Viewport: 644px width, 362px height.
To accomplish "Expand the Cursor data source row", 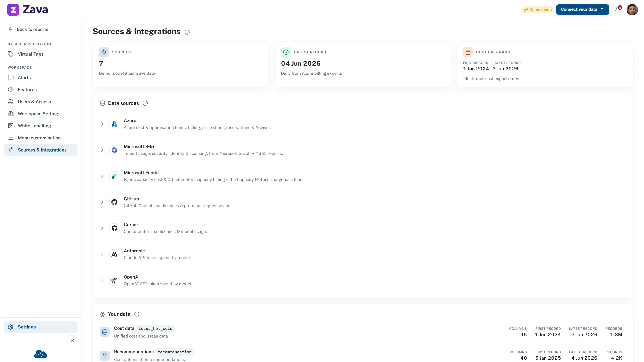I will tap(102, 228).
